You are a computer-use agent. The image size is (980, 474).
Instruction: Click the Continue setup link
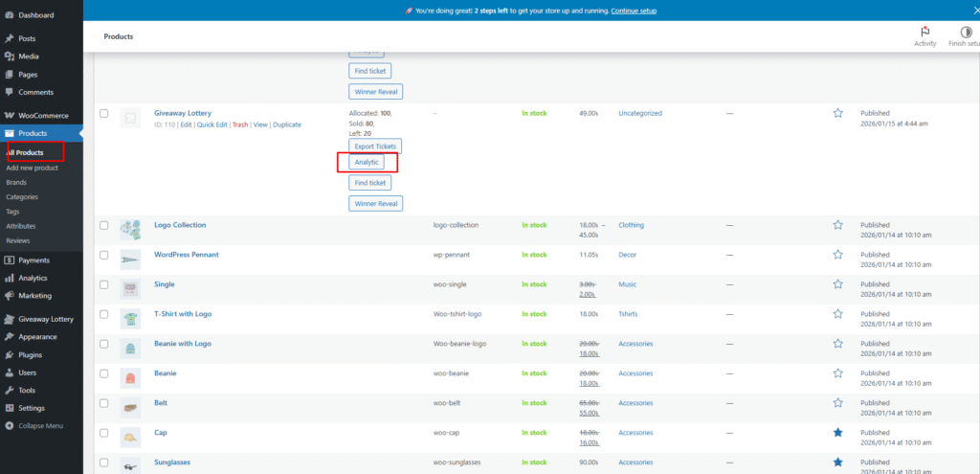pyautogui.click(x=634, y=11)
